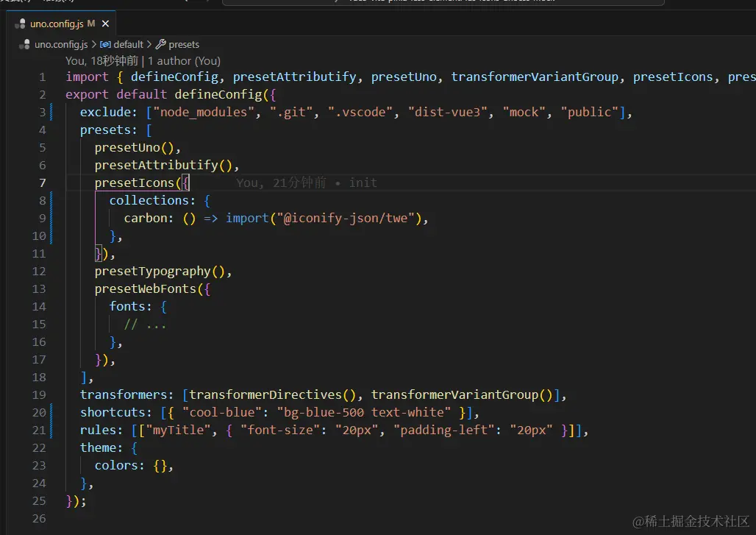Screen dimensions: 756x535
Task: Click the 'shortcuts:' property on line 20
Action: [x=116, y=413]
